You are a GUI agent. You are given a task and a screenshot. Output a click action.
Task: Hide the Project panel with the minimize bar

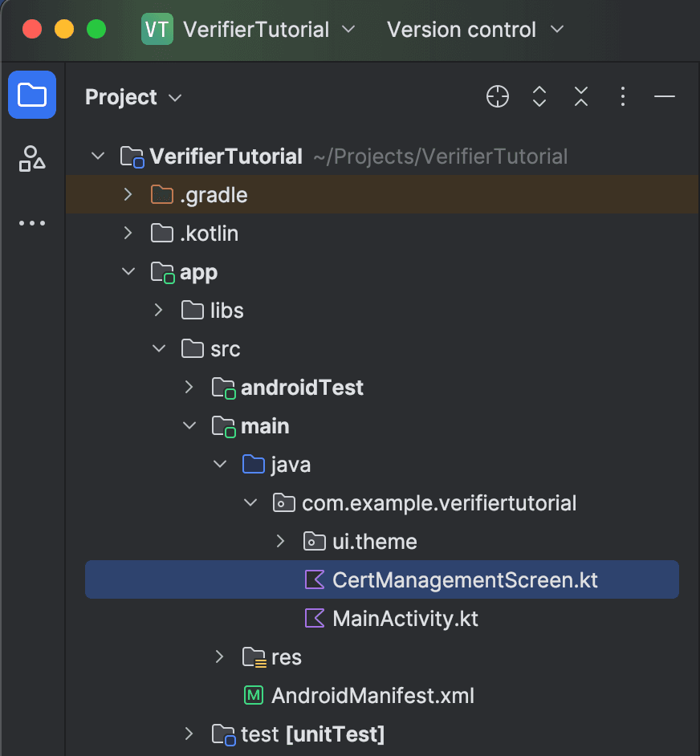click(x=664, y=96)
